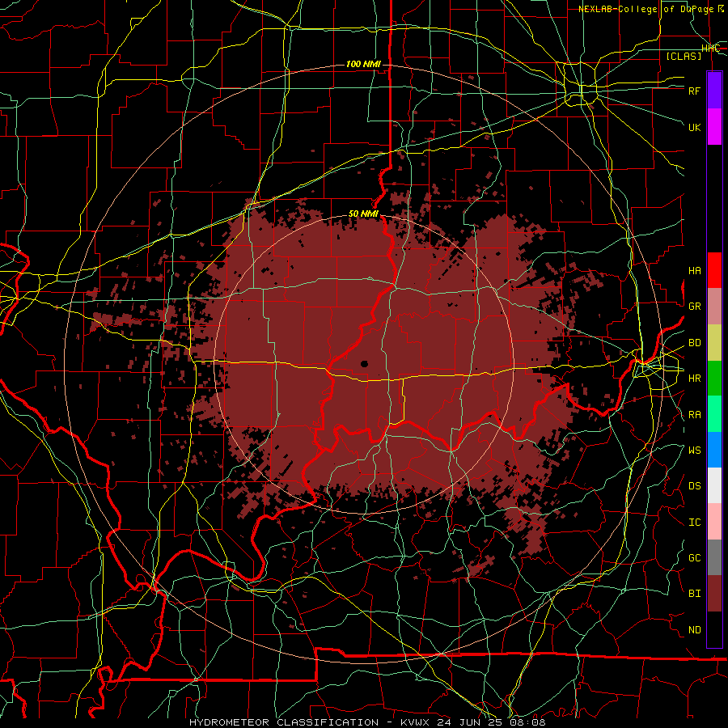This screenshot has height=728, width=728.
Task: Click the KVWX station identifier
Action: [x=413, y=722]
